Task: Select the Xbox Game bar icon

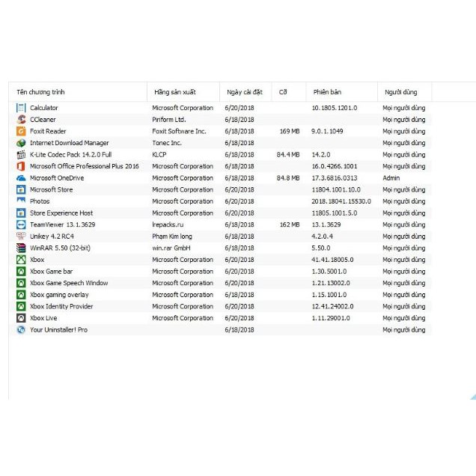Action: click(21, 272)
